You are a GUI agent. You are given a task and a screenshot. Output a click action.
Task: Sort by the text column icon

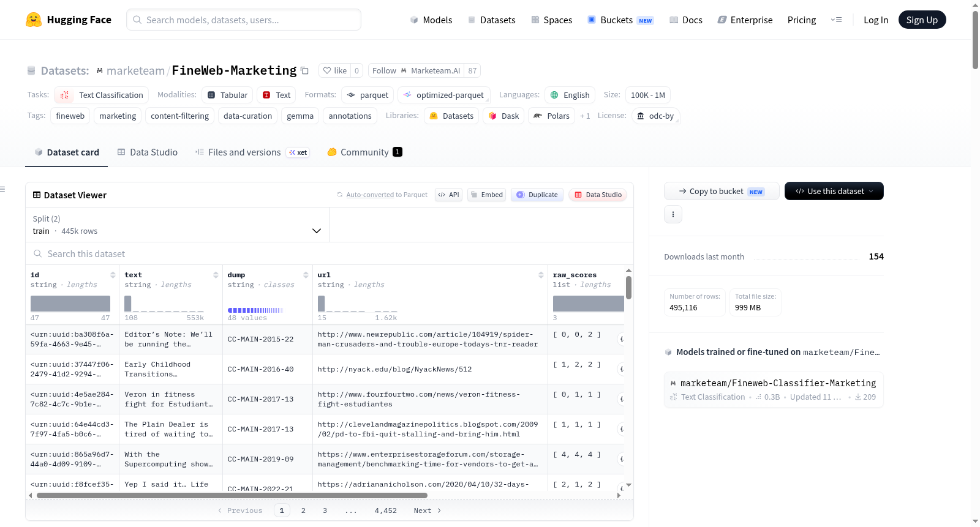[x=216, y=275]
